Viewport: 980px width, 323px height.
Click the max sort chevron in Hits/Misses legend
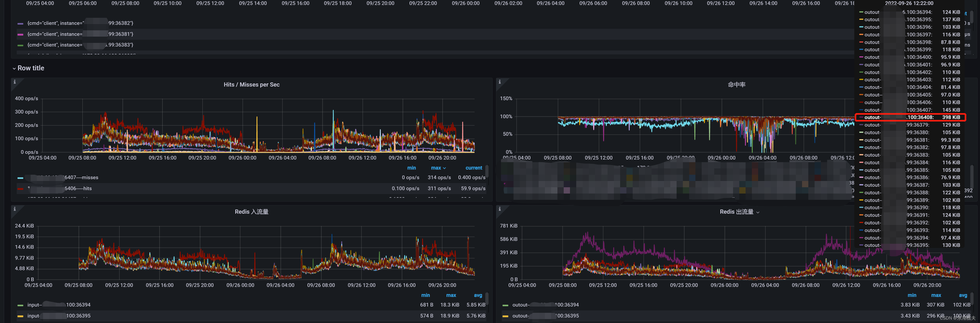point(444,168)
